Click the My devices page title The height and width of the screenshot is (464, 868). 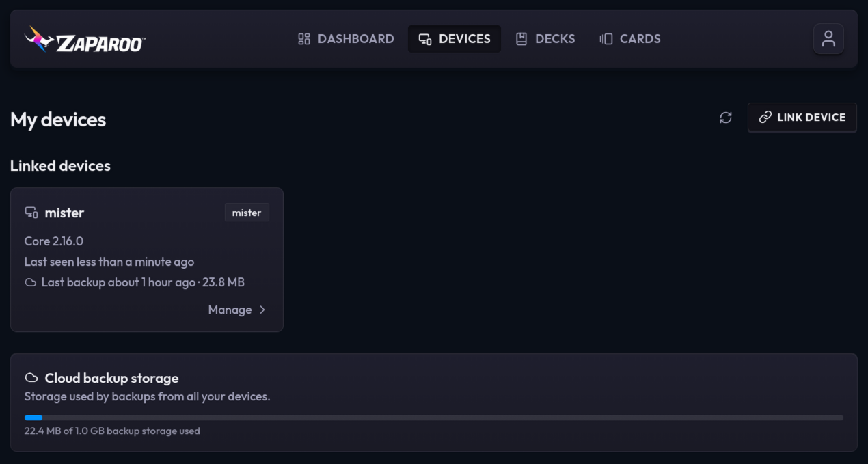tap(58, 120)
